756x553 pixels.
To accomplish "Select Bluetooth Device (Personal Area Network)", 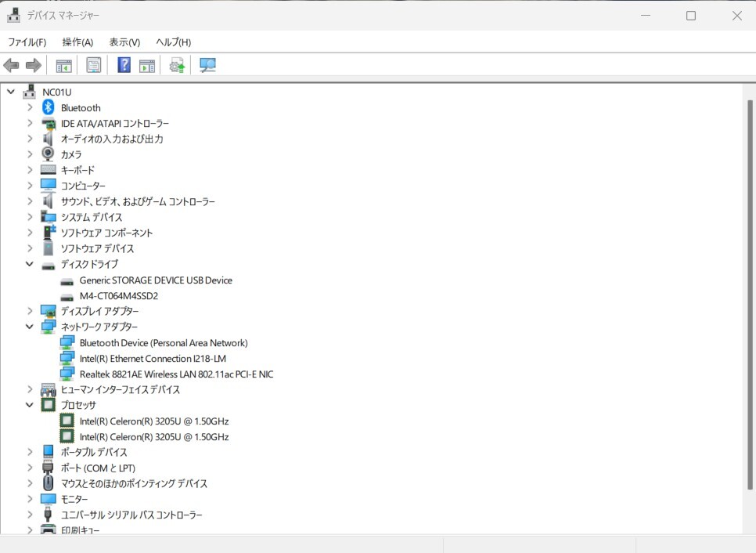I will [164, 343].
